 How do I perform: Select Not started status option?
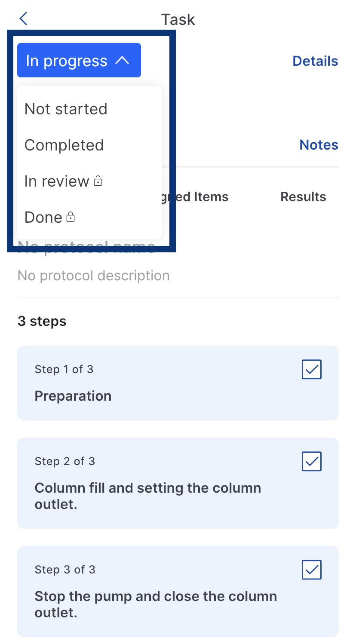click(x=66, y=109)
